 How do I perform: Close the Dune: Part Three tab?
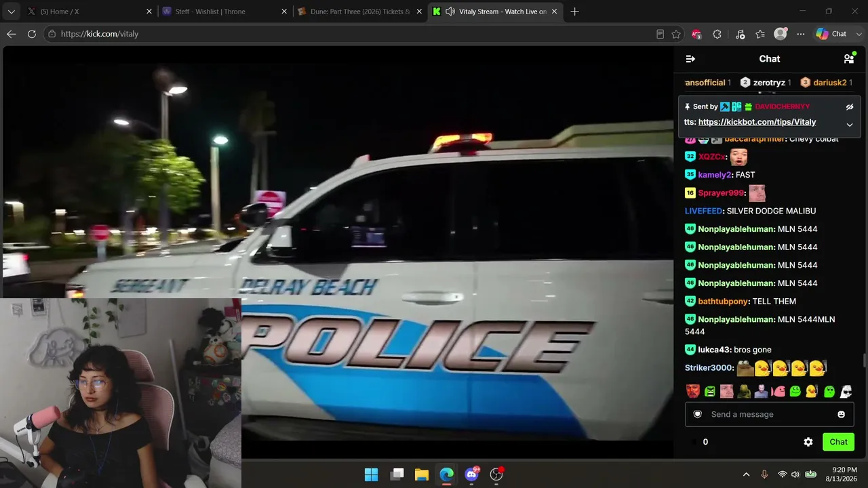pos(419,12)
